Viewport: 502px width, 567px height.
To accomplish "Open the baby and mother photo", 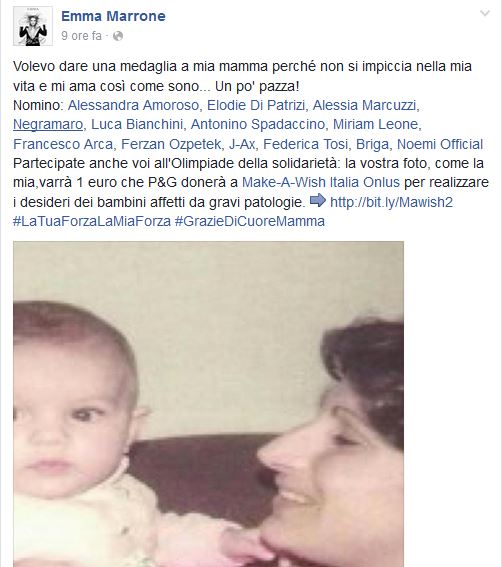I will pyautogui.click(x=208, y=404).
